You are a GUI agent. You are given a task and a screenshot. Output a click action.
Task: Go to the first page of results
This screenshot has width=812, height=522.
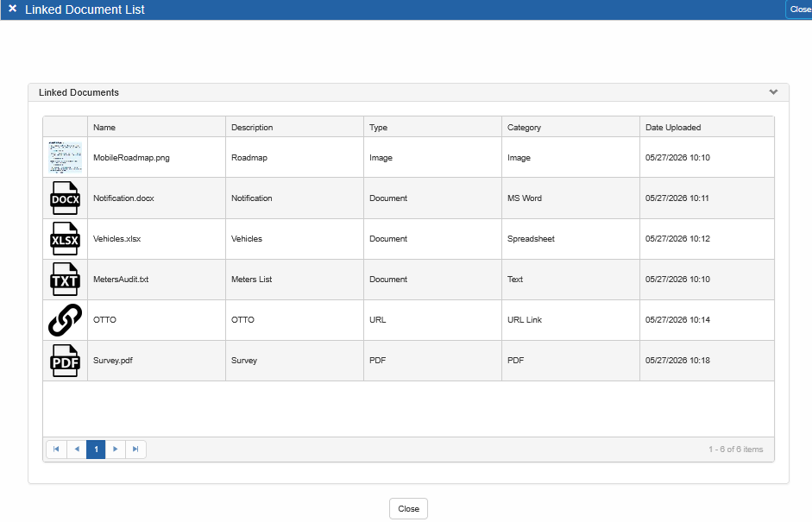(56, 449)
